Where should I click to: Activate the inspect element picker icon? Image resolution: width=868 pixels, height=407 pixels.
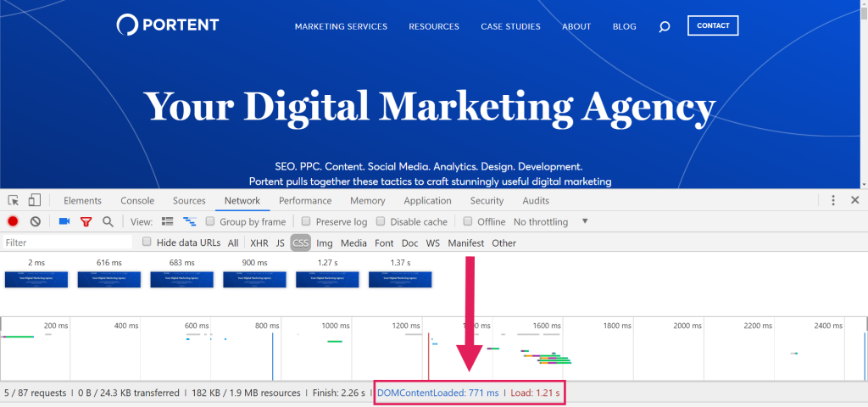coord(14,200)
